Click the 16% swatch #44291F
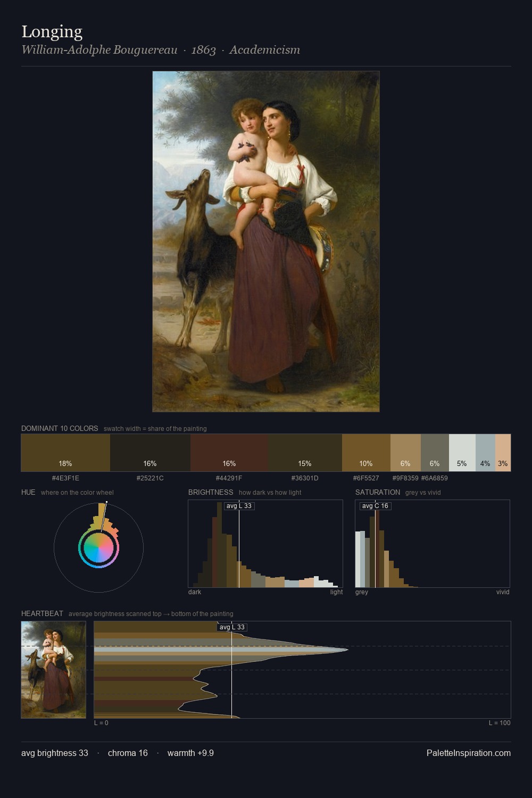 pyautogui.click(x=229, y=453)
